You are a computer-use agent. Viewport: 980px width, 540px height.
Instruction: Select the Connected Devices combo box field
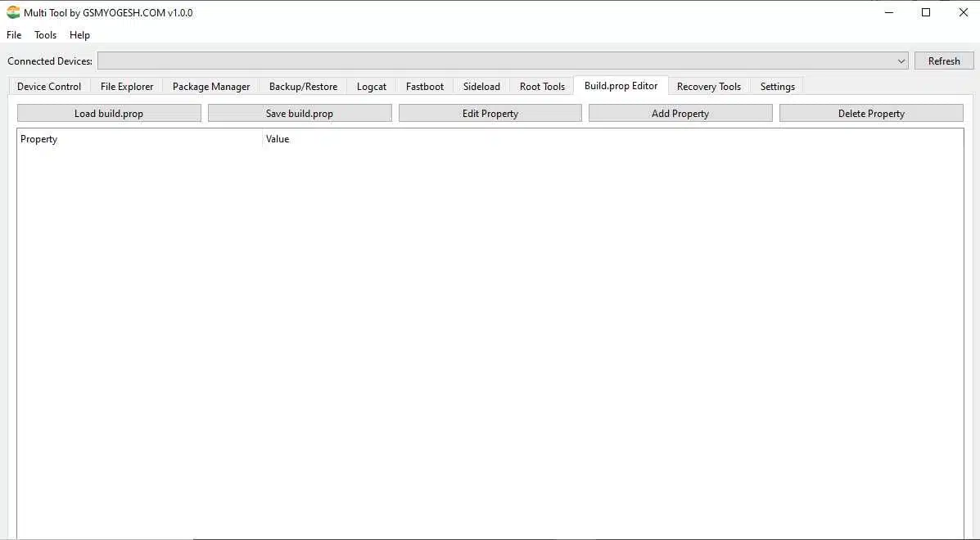(503, 61)
